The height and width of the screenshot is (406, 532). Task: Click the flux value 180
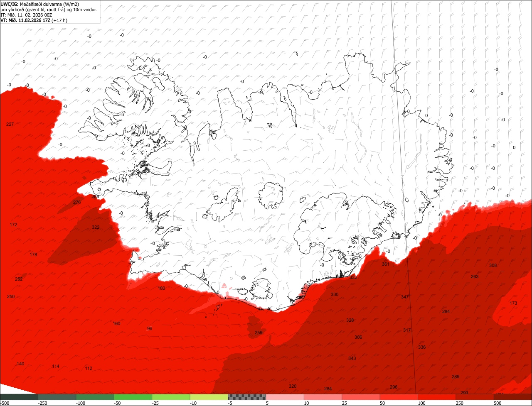(x=161, y=288)
